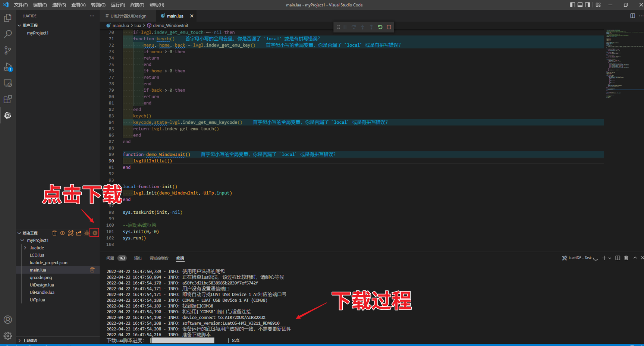
Task: Expand the 工具集合 section
Action: 30,340
